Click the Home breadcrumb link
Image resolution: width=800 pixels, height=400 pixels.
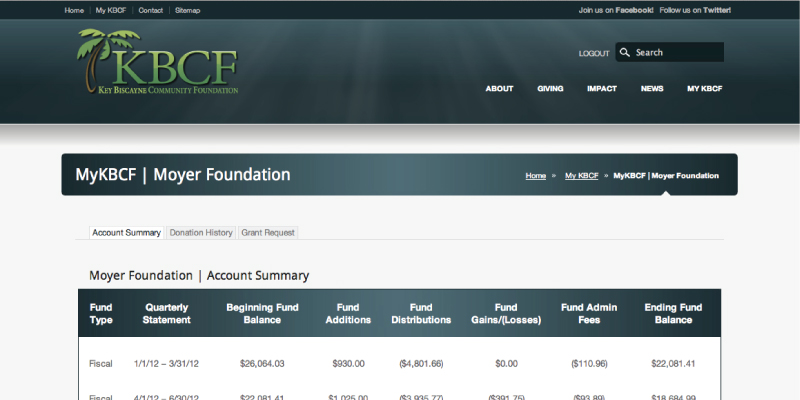coord(536,176)
